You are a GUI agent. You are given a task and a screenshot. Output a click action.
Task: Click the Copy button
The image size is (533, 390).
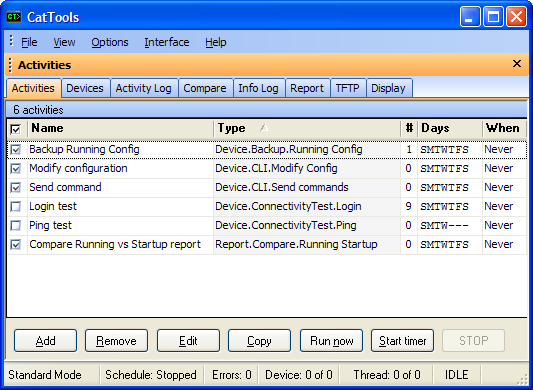pos(259,340)
